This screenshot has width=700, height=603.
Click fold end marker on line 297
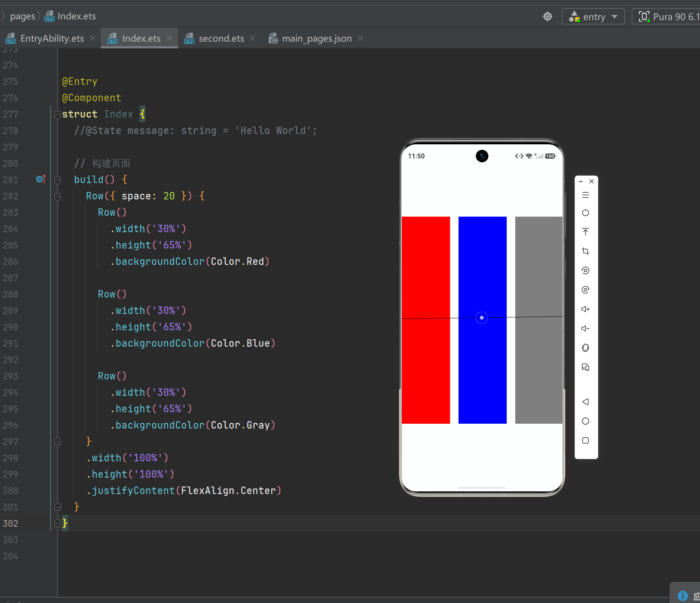coord(57,442)
